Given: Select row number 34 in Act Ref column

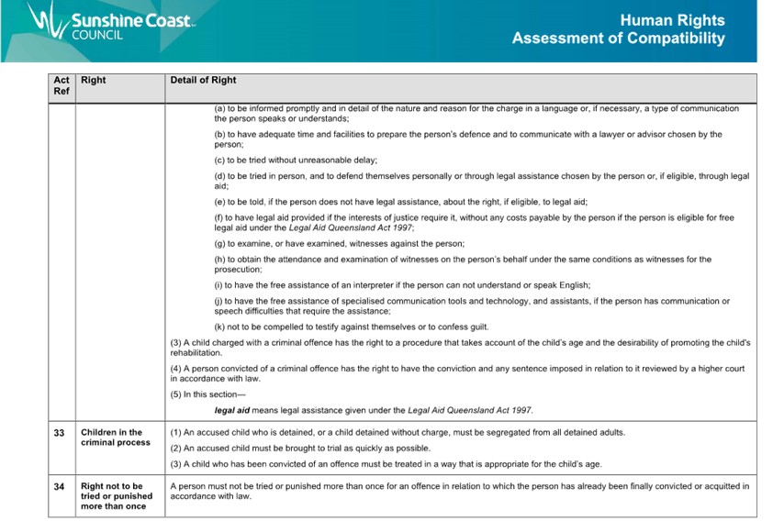Looking at the screenshot, I should (60, 486).
